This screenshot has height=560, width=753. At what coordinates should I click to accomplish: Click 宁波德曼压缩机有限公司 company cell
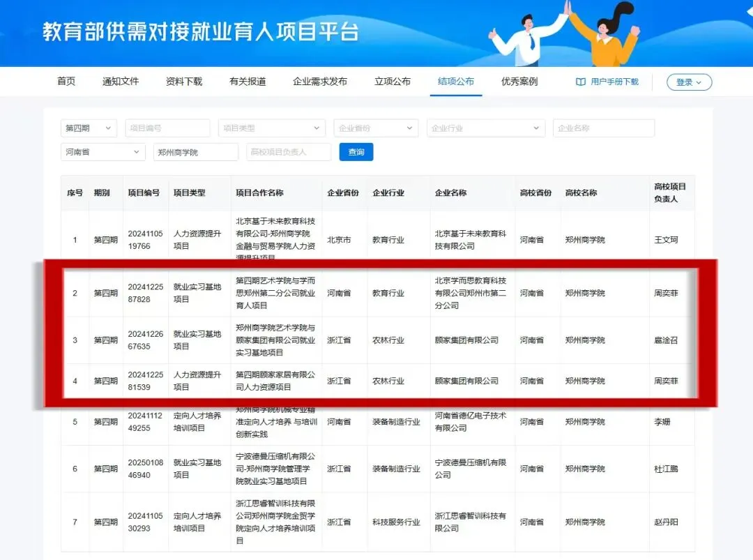click(470, 469)
